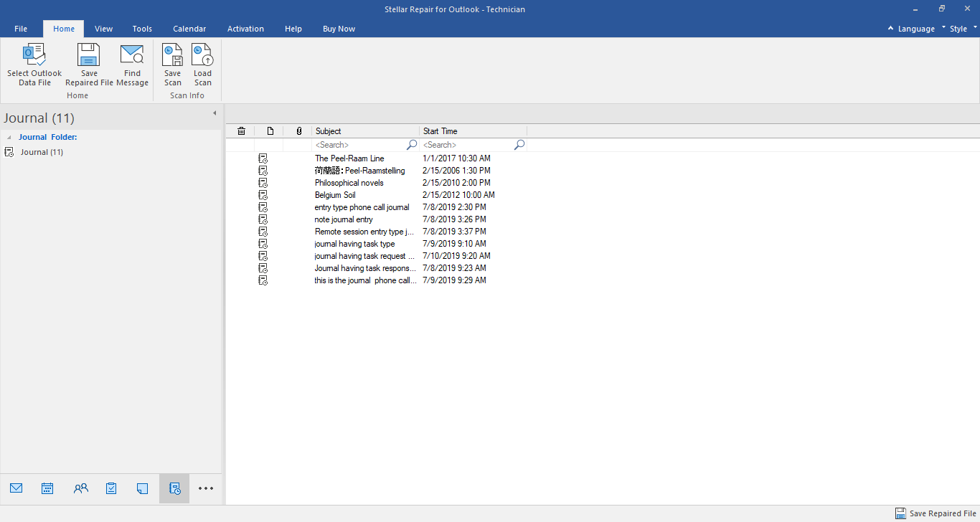Image resolution: width=980 pixels, height=522 pixels.
Task: Open Notes icon in bottom bar
Action: click(142, 488)
